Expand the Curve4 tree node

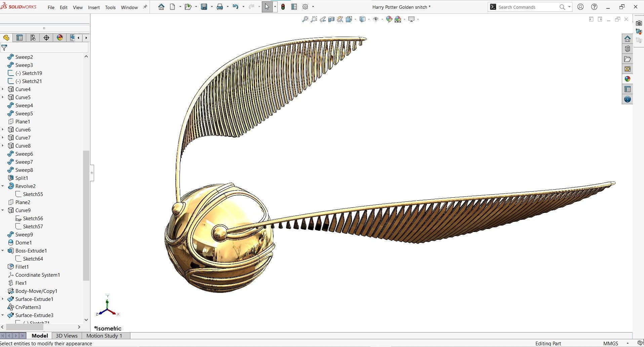pyautogui.click(x=3, y=89)
